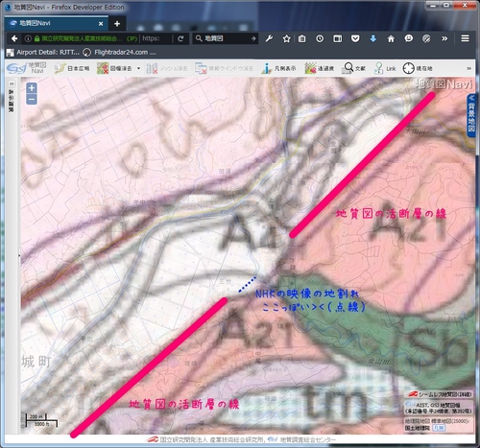
Task: Click the search box containing 地質図
Action: point(226,38)
